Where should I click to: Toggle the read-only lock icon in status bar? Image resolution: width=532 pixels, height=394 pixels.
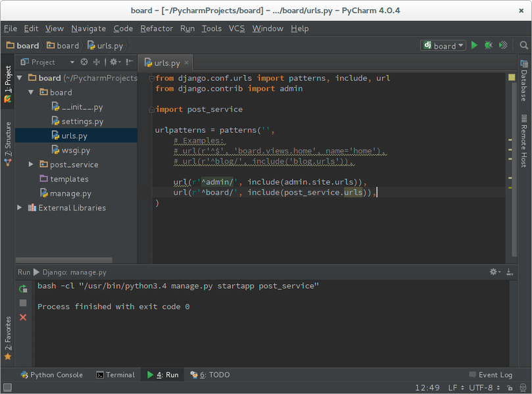point(510,387)
